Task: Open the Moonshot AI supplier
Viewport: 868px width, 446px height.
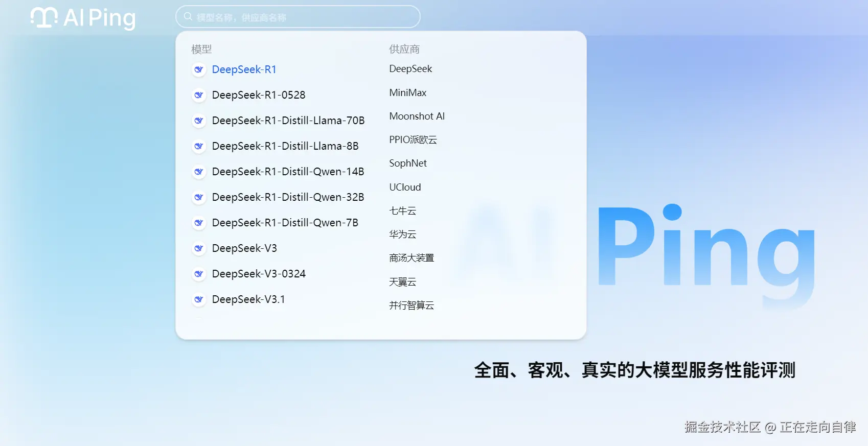Action: point(417,116)
